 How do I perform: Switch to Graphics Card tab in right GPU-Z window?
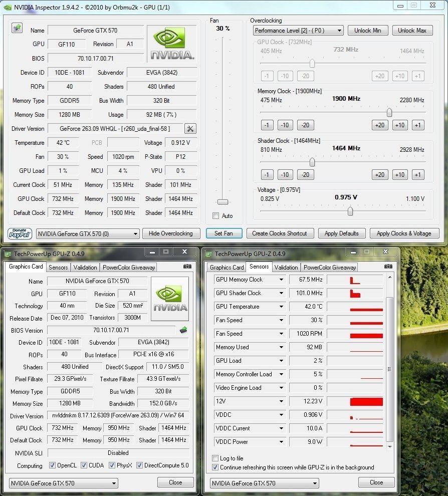[x=227, y=268]
